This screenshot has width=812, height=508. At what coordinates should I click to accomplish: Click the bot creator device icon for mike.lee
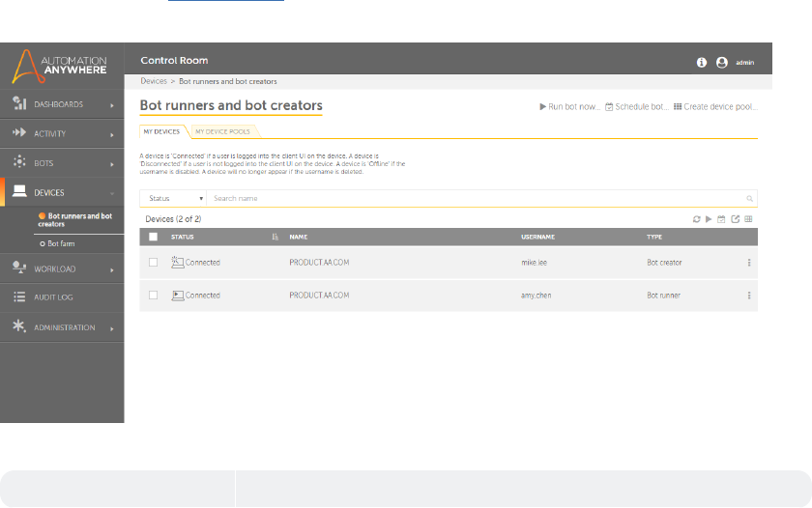(178, 263)
